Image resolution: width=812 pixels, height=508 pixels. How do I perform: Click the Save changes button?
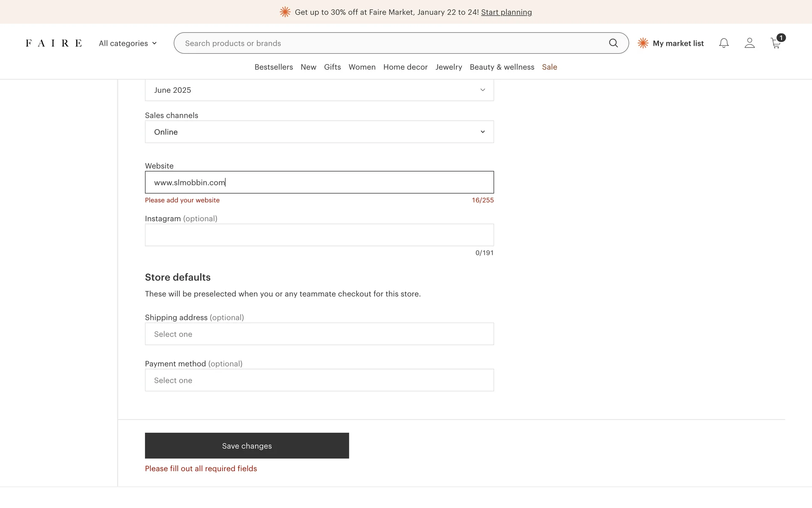click(247, 446)
